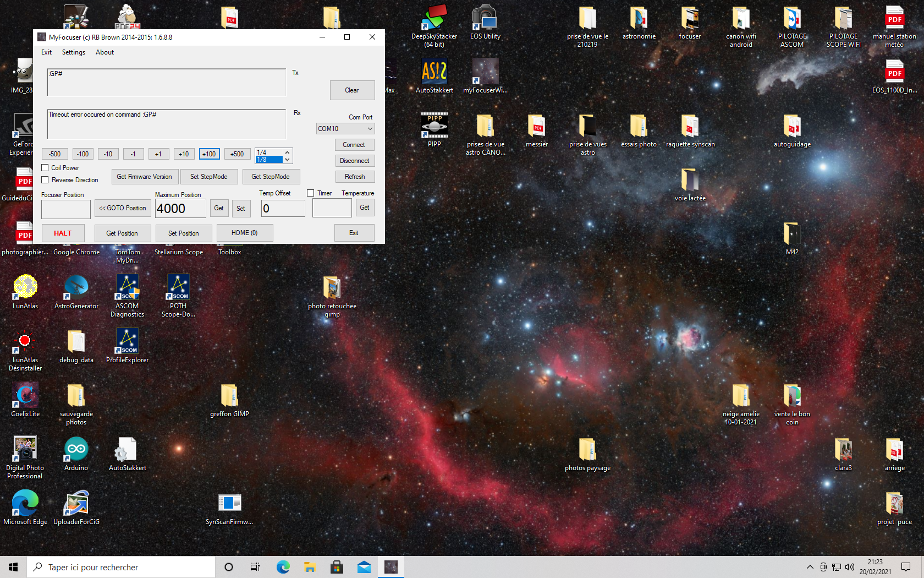This screenshot has width=924, height=578.
Task: Get the Temperature reading
Action: pyautogui.click(x=365, y=208)
